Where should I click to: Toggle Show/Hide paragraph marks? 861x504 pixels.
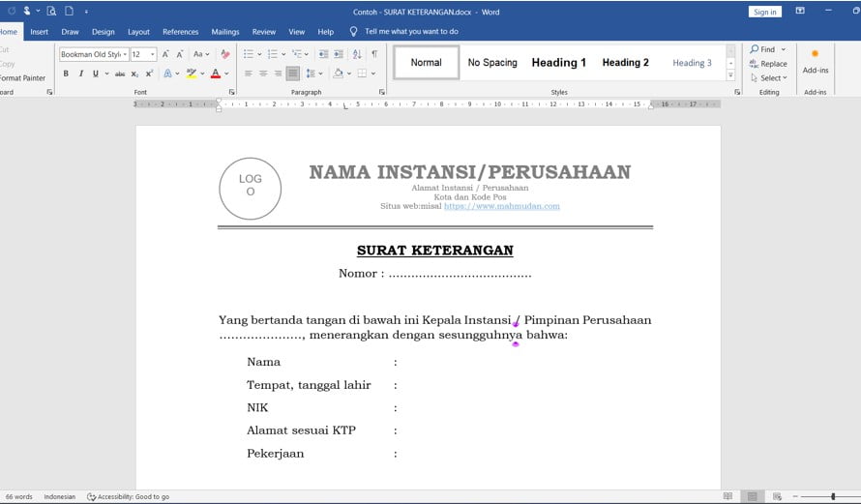(x=373, y=54)
